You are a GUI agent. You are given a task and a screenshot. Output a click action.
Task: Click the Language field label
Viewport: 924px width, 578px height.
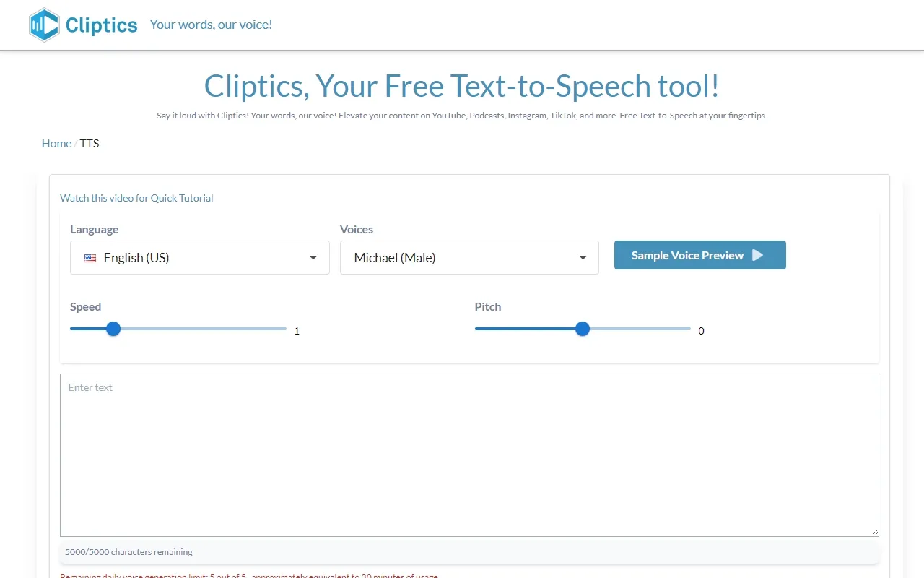tap(94, 230)
